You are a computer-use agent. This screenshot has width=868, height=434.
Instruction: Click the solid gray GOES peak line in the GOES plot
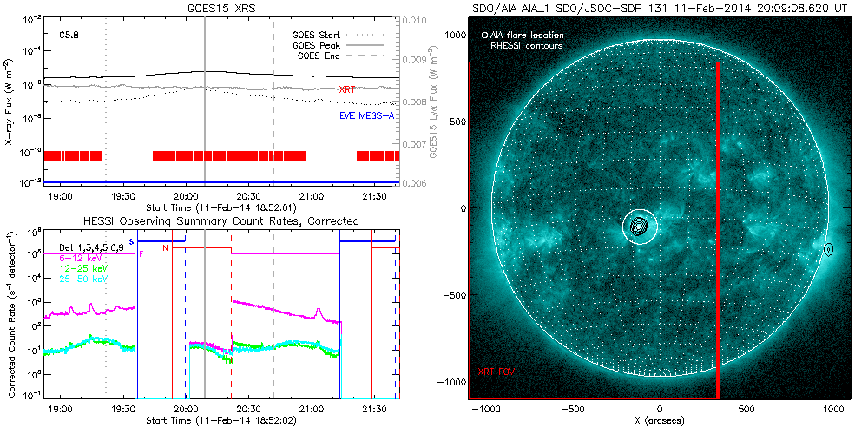205,130
